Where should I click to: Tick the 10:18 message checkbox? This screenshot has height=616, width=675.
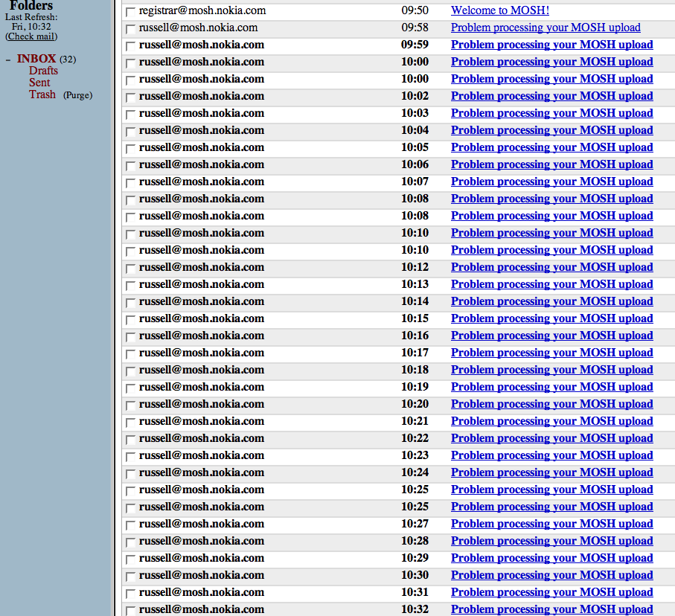(x=130, y=371)
